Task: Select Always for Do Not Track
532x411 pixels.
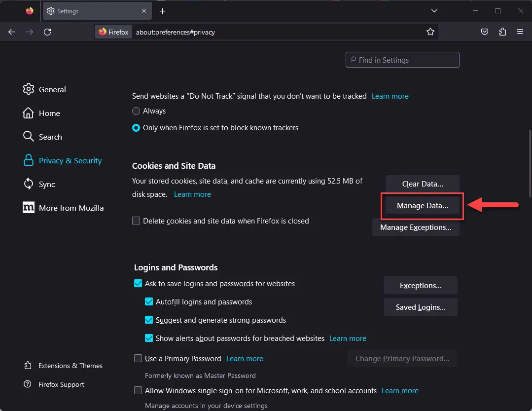Action: [136, 111]
